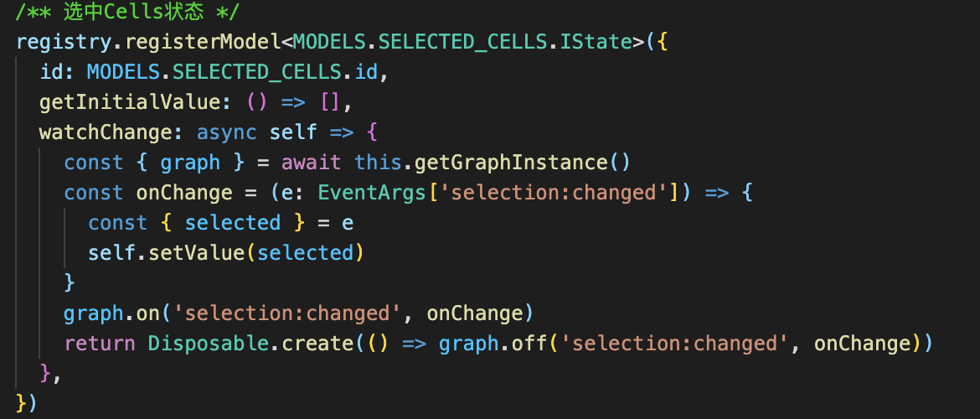Click the final closing brace and parenthesis
This screenshot has height=419, width=980.
click(27, 401)
